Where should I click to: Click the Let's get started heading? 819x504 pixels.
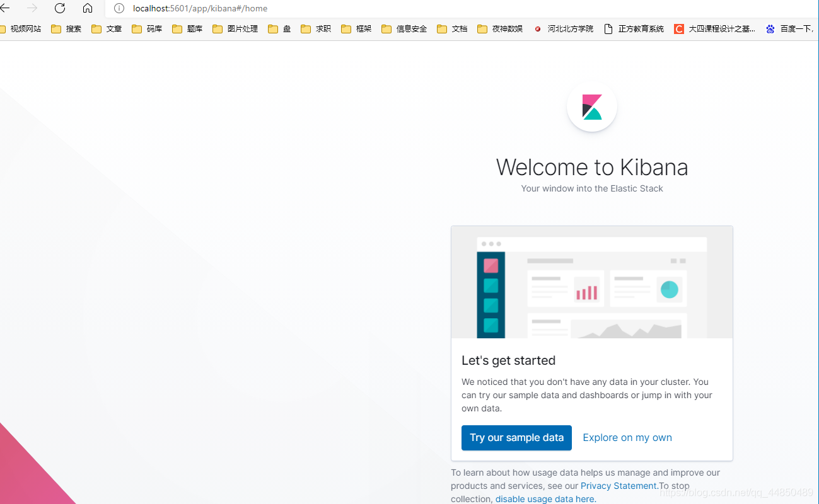click(x=508, y=360)
